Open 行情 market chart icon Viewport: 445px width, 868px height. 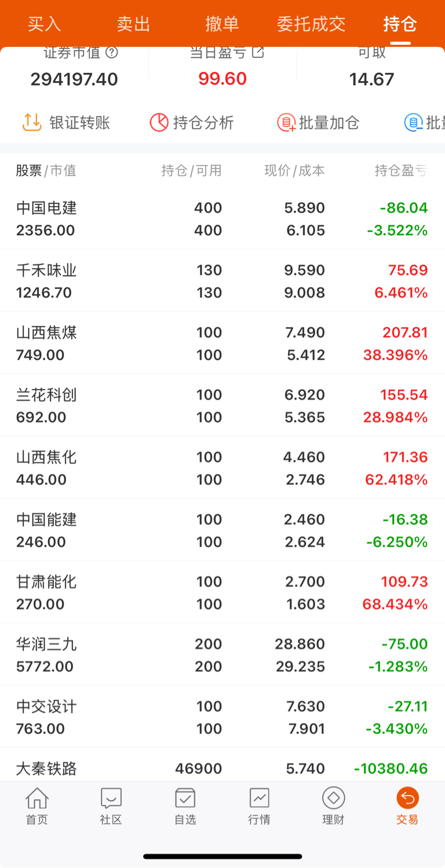click(259, 805)
